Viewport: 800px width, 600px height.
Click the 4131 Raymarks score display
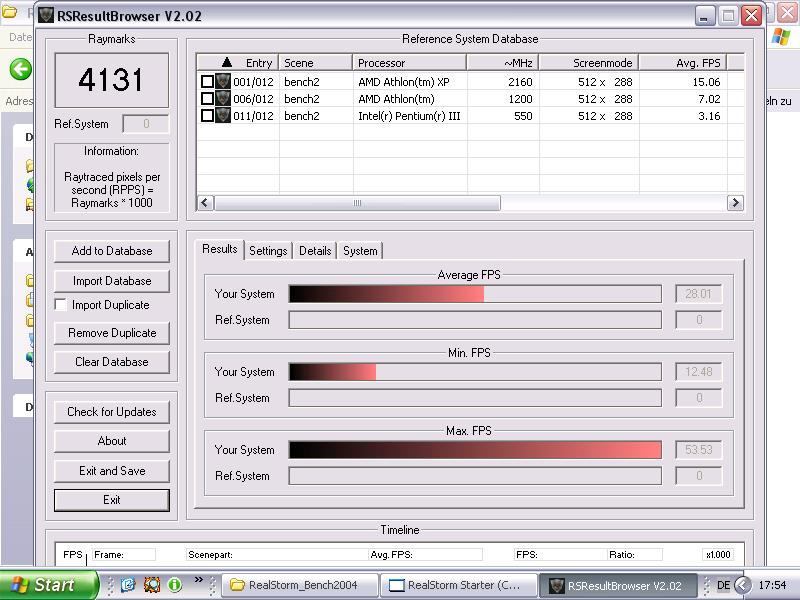coord(112,80)
